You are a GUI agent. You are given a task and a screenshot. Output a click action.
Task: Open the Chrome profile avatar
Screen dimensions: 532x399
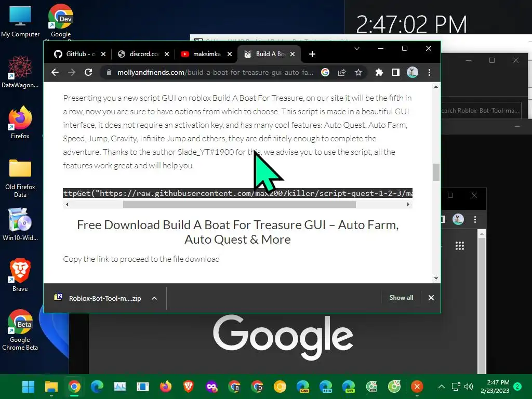tap(412, 72)
